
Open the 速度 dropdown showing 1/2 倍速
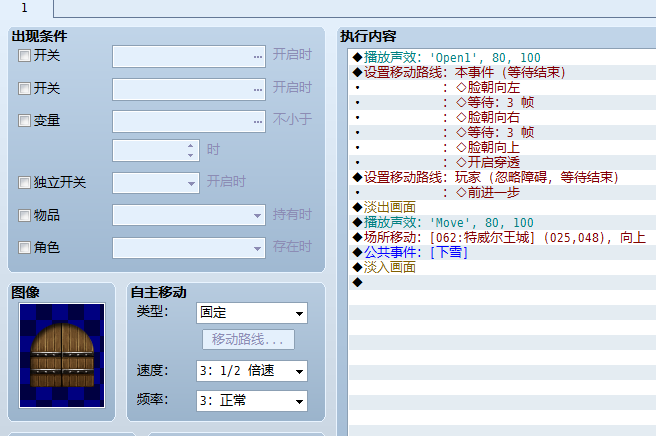point(252,371)
